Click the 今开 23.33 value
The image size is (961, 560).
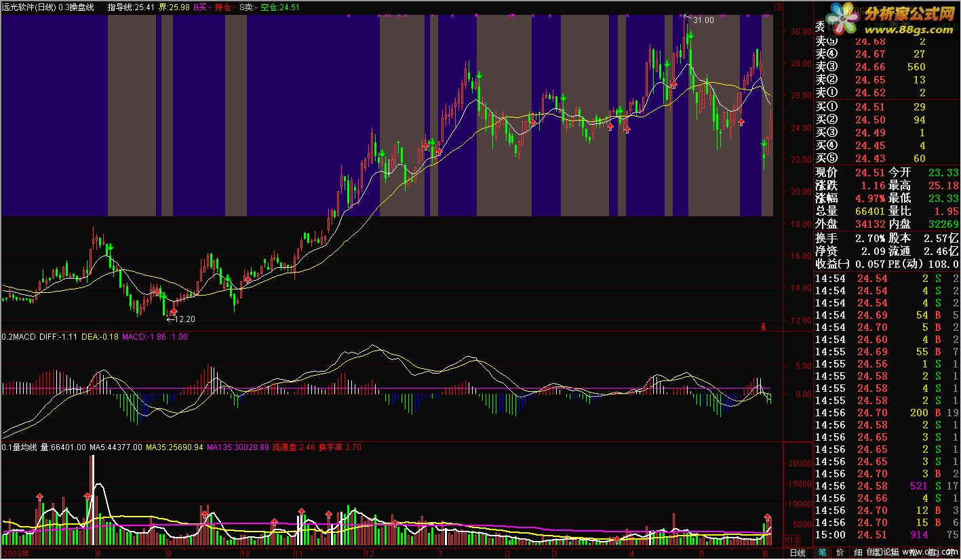click(943, 172)
